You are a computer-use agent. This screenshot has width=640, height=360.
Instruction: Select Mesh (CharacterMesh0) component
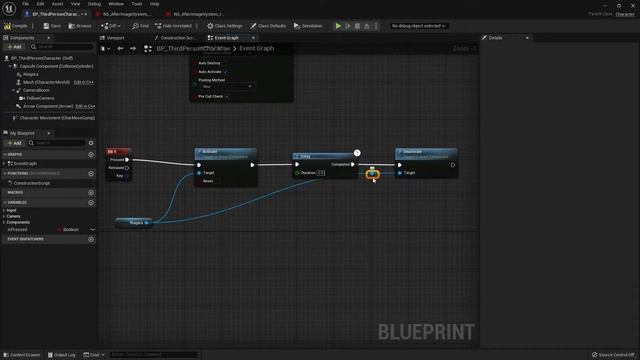(x=46, y=82)
